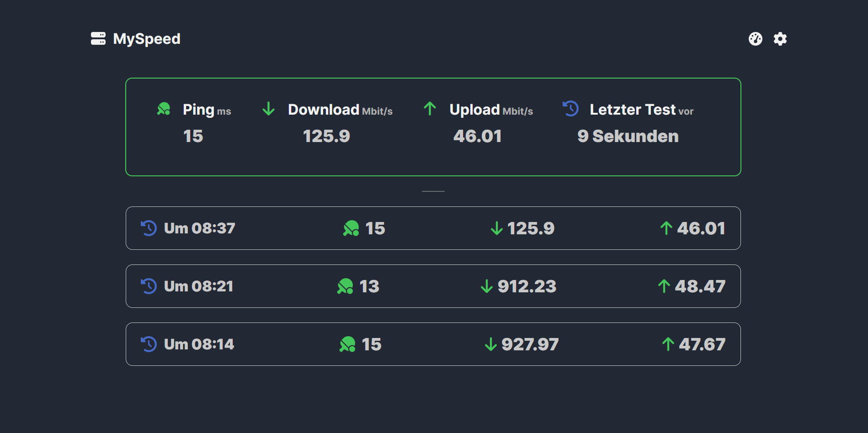This screenshot has height=433, width=868.
Task: Click the latest Download value 125.9 in summary
Action: point(326,136)
